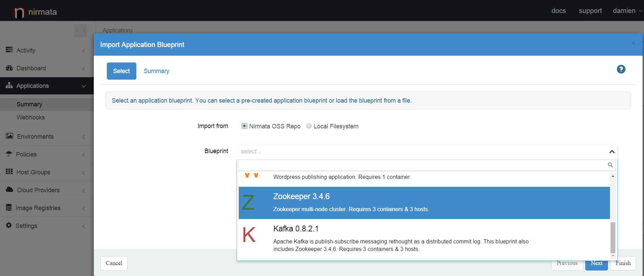Open the Activity sidebar section
This screenshot has width=644, height=276.
[x=47, y=50]
